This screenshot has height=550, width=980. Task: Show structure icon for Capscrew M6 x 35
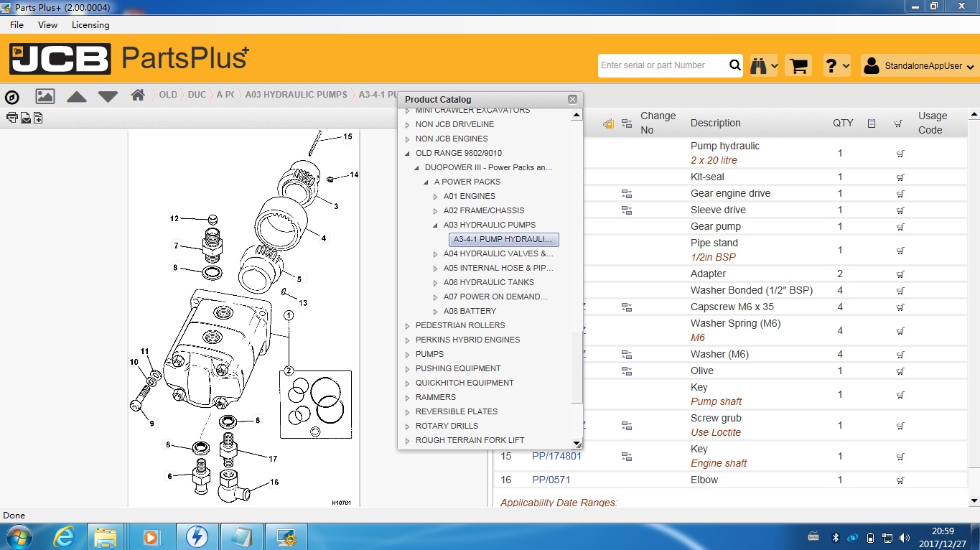[x=627, y=307]
